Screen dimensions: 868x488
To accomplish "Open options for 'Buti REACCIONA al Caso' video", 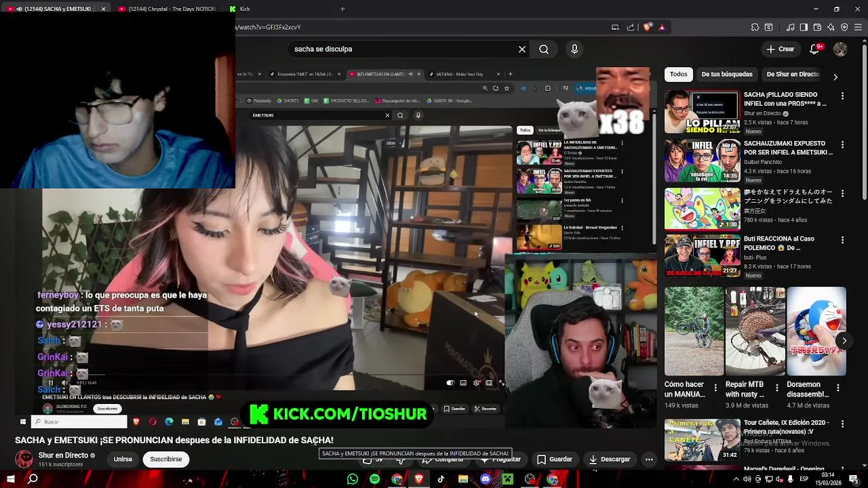I will 843,240.
